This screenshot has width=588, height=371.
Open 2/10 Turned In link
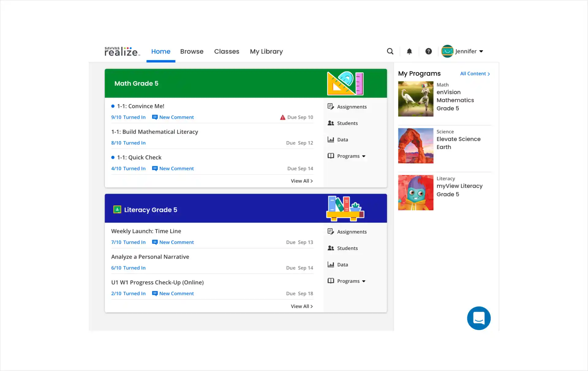(x=128, y=294)
